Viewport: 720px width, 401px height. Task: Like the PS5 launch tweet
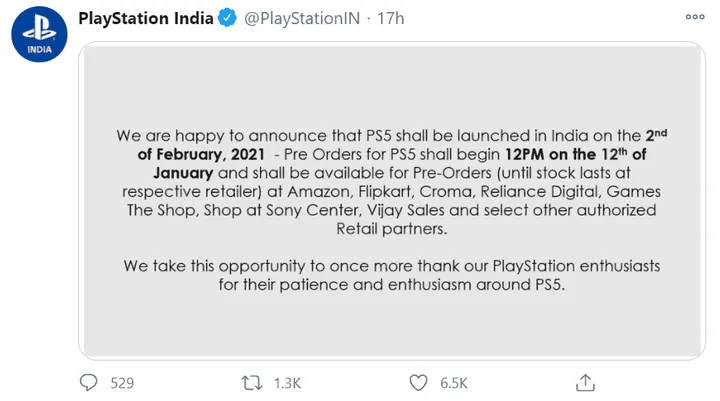[420, 382]
